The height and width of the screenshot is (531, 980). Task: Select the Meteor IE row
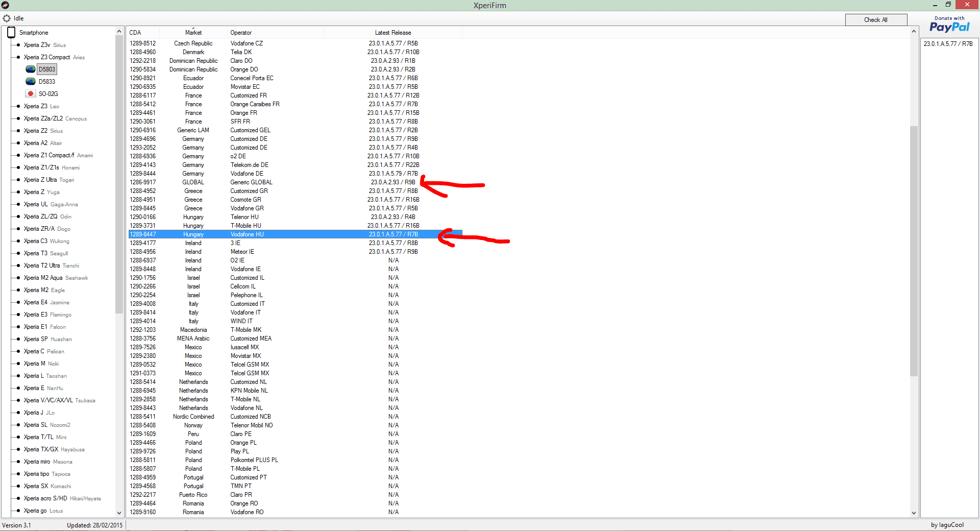click(x=295, y=252)
